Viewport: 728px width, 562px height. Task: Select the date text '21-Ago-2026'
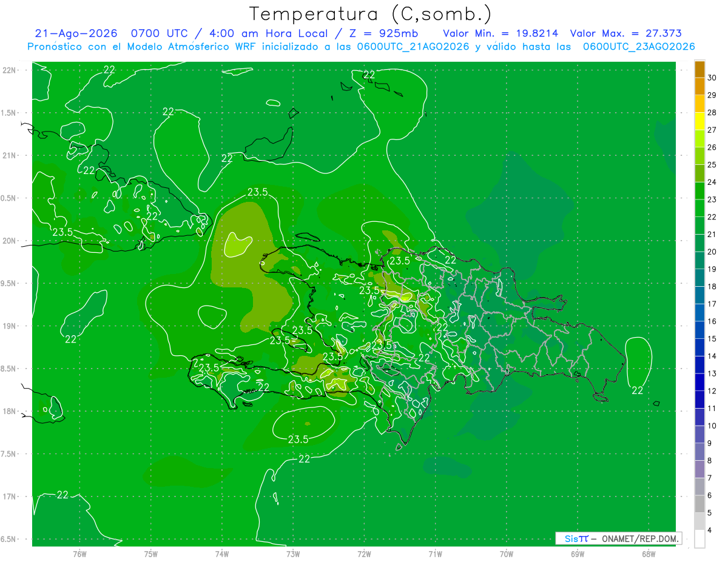(76, 33)
